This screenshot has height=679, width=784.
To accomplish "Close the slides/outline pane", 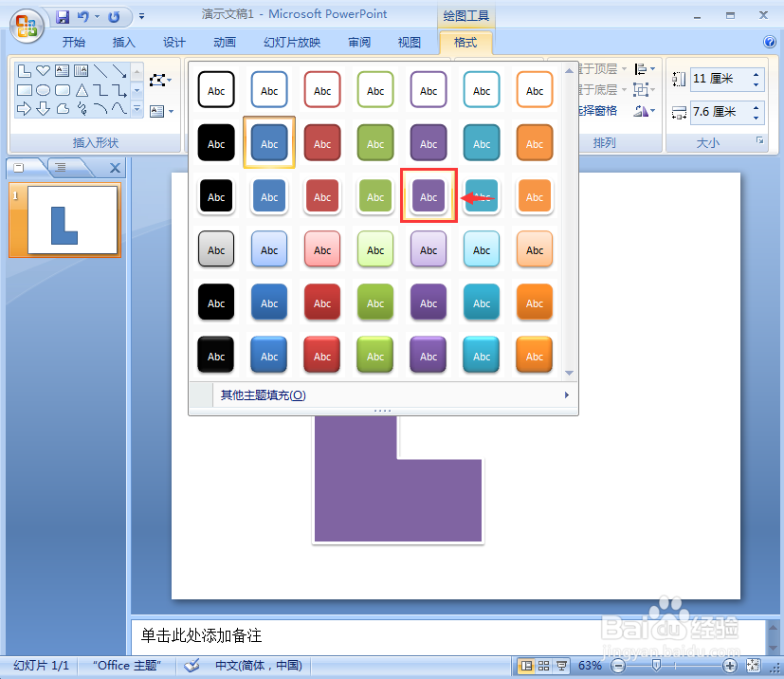I will click(x=115, y=168).
